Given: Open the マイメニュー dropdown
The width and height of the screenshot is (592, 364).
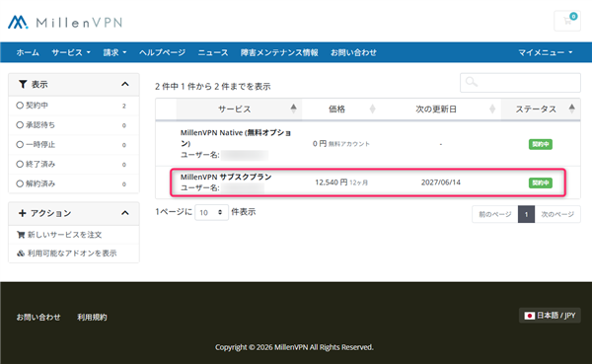Looking at the screenshot, I should coord(546,52).
